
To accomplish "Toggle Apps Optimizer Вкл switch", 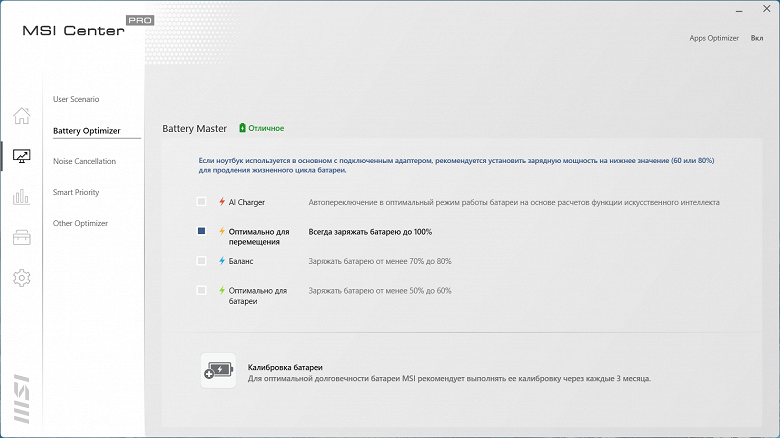I will [757, 38].
